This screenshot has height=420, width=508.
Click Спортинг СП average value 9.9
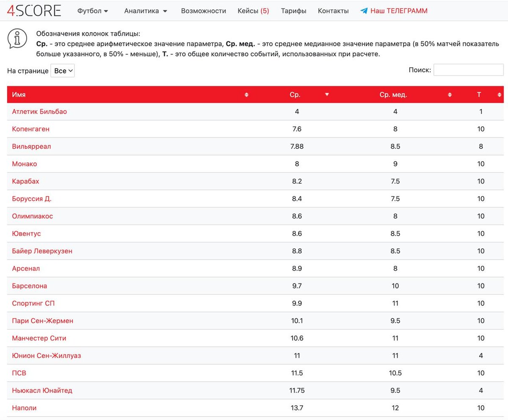tap(297, 303)
